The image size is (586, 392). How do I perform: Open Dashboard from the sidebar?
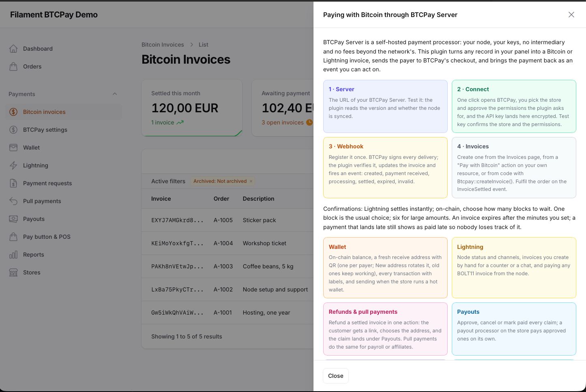(x=63, y=49)
